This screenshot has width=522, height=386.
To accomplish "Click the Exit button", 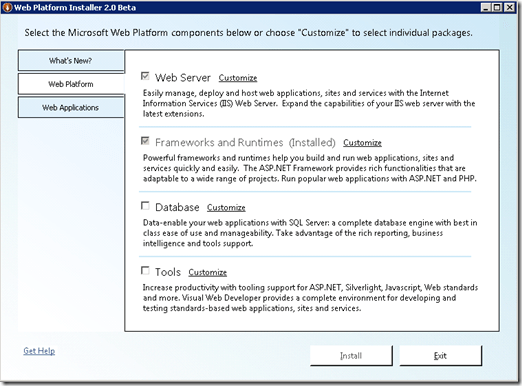I will [x=440, y=356].
